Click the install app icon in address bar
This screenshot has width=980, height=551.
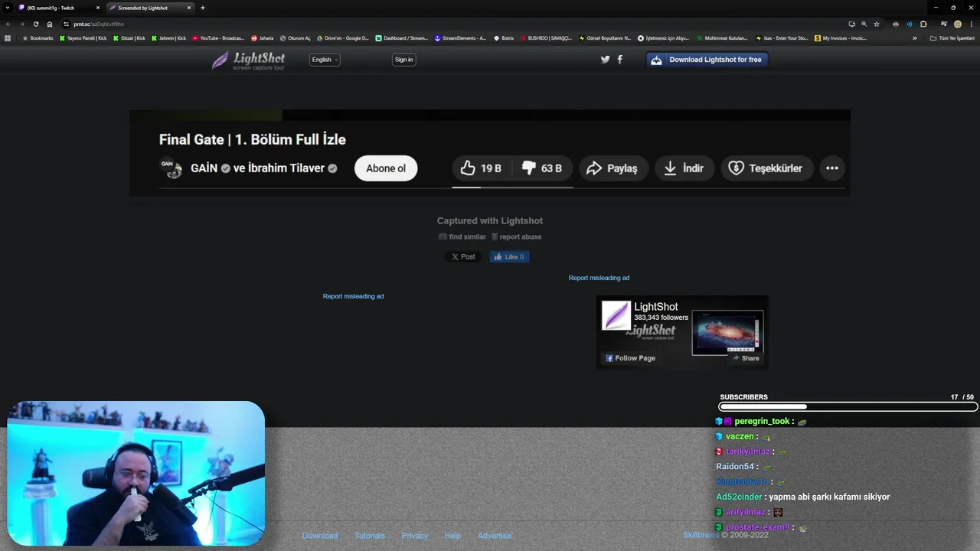[x=851, y=24]
